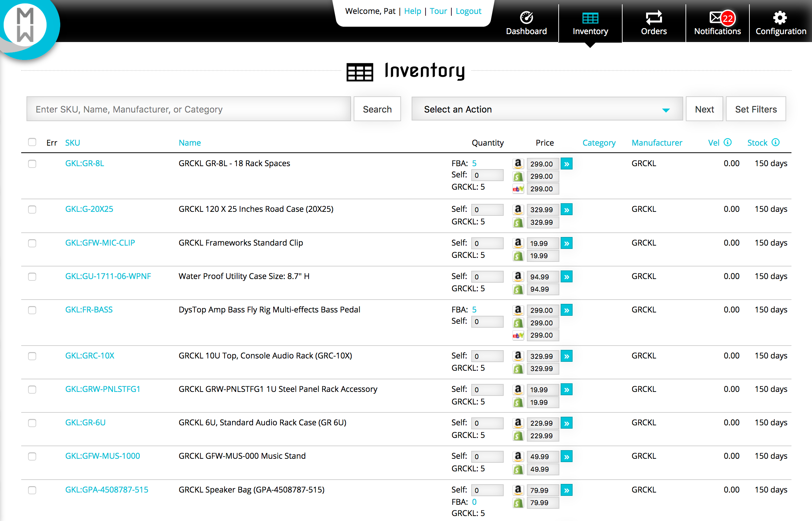Click the Amazon icon for GKL:GR-8L
812x521 pixels.
coord(518,164)
